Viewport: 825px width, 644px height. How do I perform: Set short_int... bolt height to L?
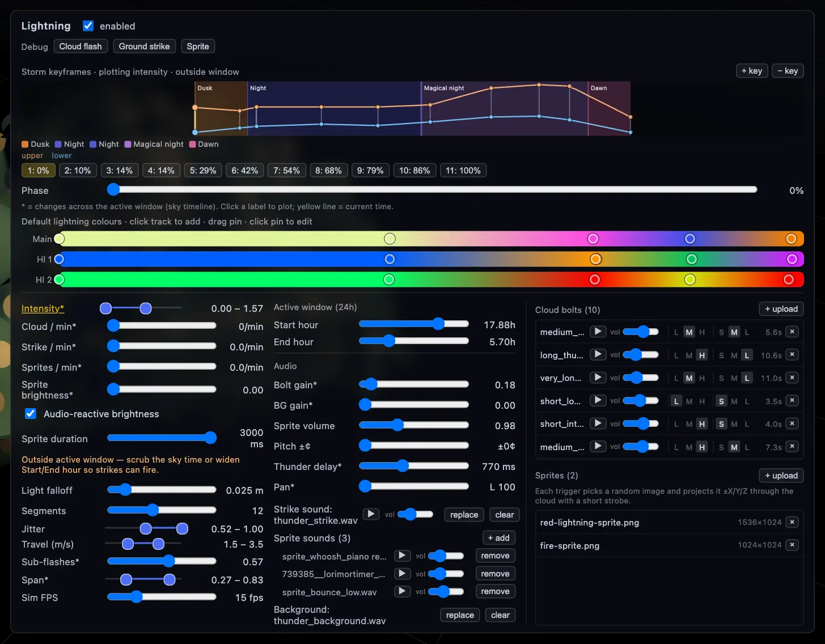click(x=676, y=424)
